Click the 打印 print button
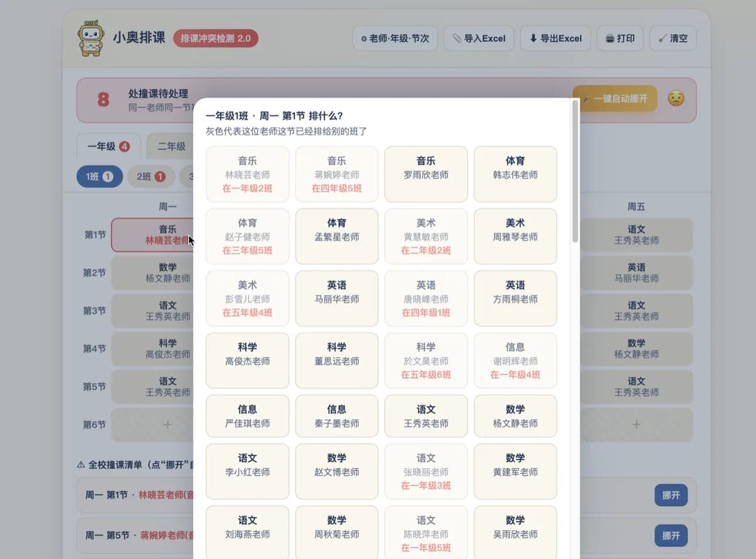 click(x=620, y=38)
